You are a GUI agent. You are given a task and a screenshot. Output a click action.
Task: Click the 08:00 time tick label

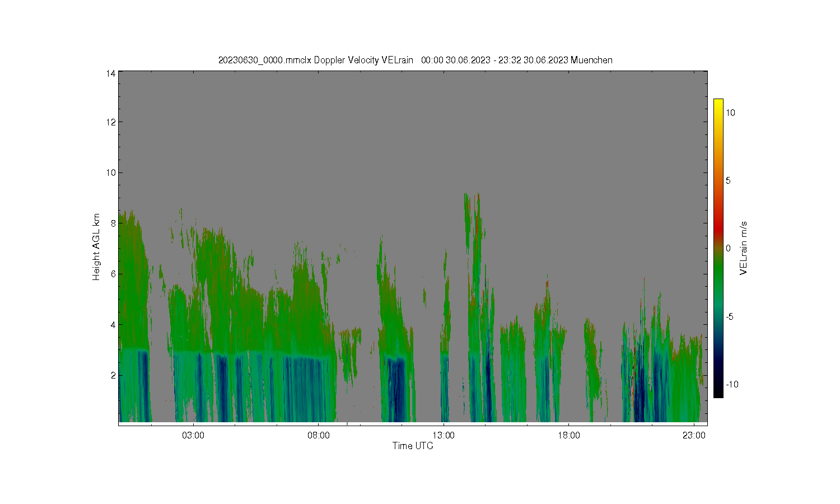coord(319,435)
